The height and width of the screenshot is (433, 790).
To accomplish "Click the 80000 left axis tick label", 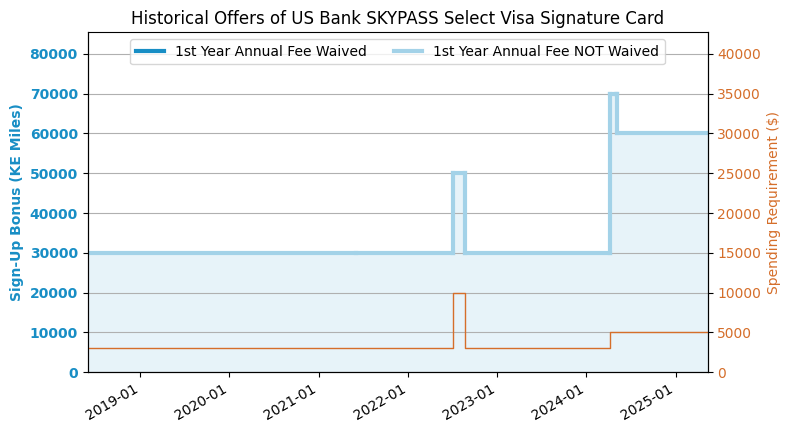I will click(x=54, y=54).
